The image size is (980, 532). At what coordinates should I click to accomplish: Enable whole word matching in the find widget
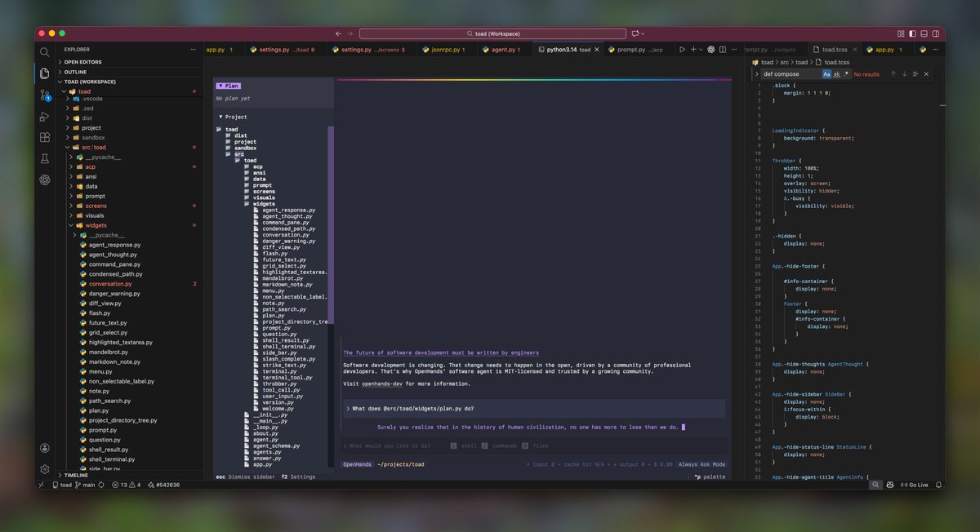tap(835, 73)
